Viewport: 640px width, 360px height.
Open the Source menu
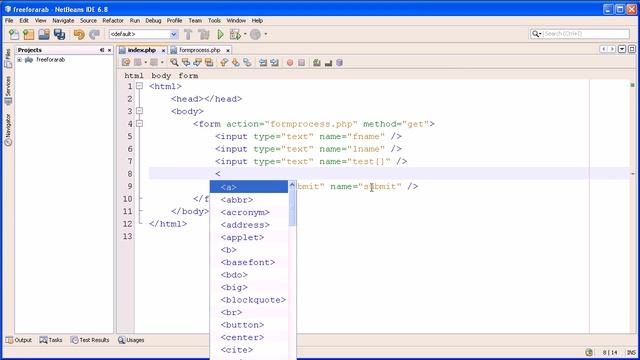point(88,20)
